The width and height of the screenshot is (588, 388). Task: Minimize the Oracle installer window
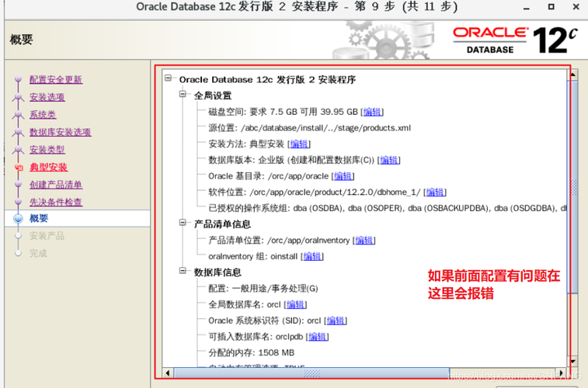[527, 7]
